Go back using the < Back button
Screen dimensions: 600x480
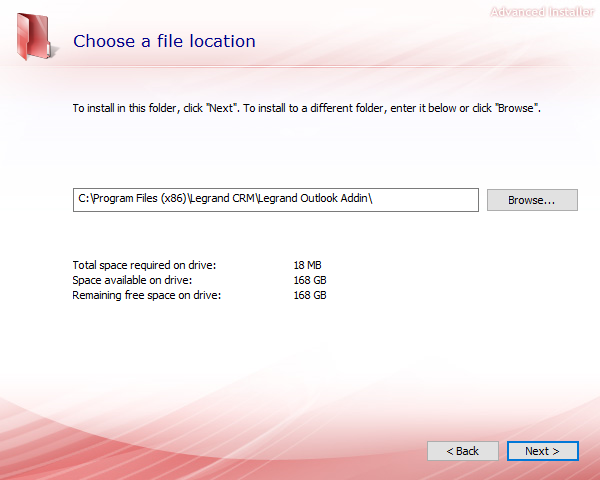[x=462, y=451]
